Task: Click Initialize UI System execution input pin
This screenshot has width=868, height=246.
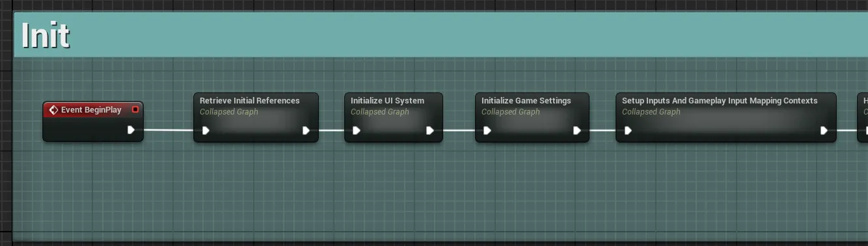Action: [357, 130]
